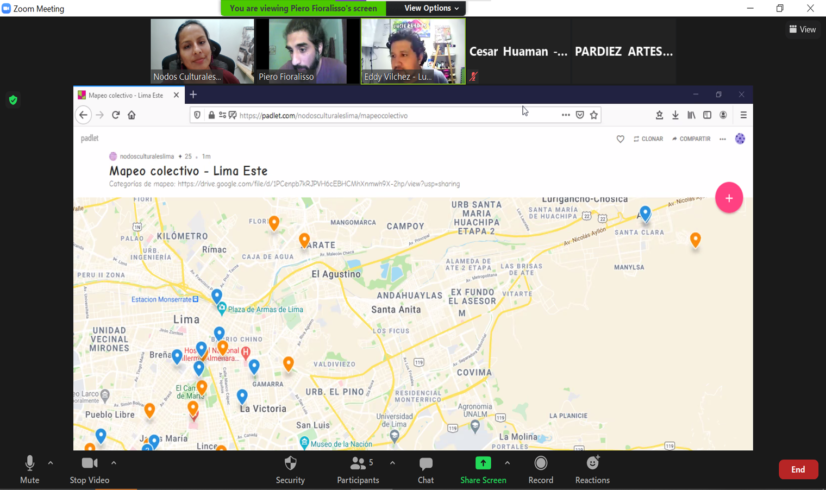Open the Chat panel

[426, 464]
